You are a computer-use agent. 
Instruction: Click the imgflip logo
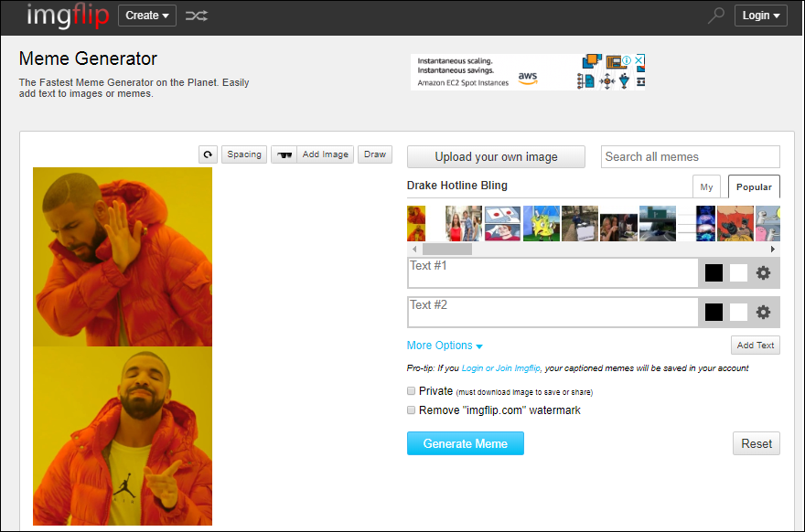68,16
